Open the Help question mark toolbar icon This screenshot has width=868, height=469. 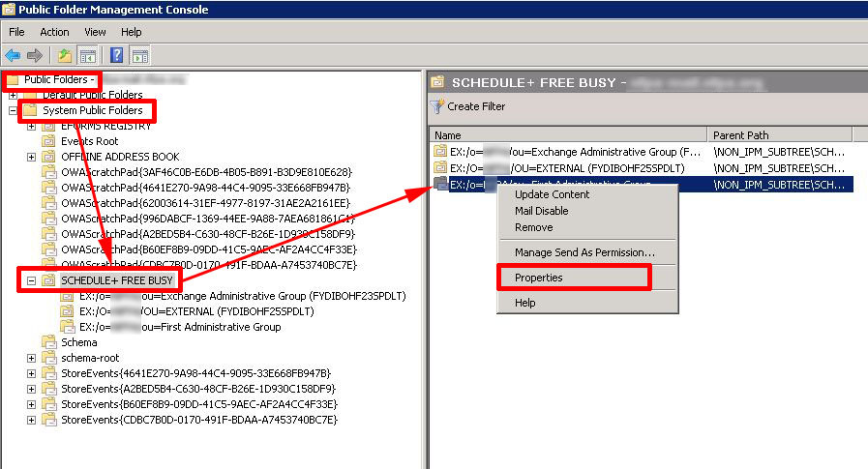pyautogui.click(x=117, y=55)
